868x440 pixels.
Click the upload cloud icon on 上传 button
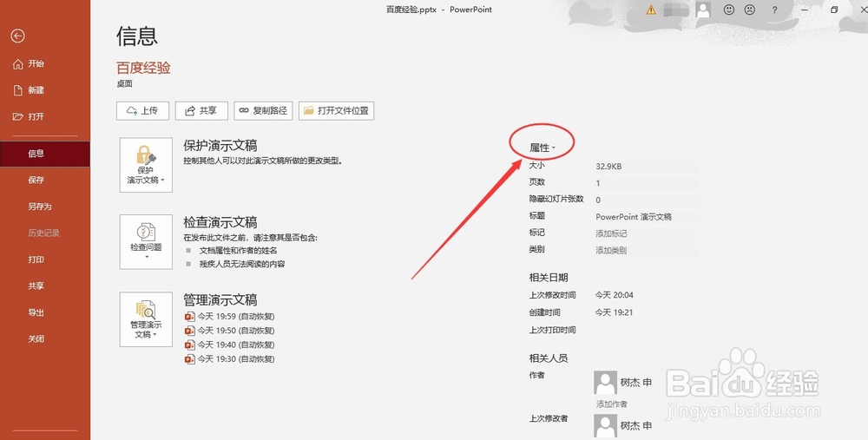(x=132, y=111)
